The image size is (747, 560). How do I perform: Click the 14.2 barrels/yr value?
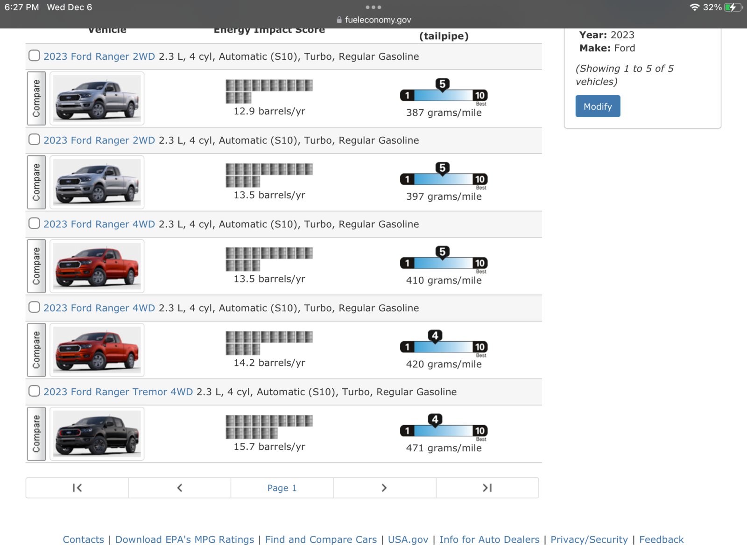[269, 363]
